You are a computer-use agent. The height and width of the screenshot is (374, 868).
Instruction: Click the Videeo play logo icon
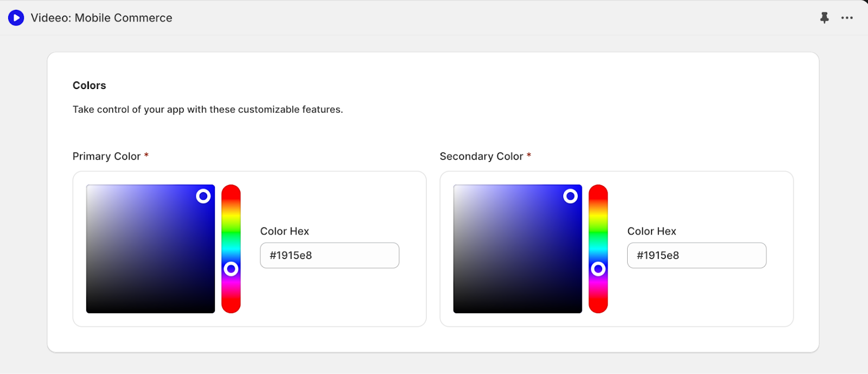[x=16, y=18]
